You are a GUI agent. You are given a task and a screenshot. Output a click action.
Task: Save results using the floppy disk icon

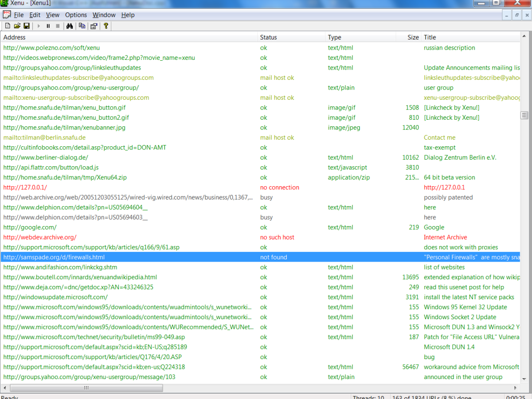click(x=27, y=26)
